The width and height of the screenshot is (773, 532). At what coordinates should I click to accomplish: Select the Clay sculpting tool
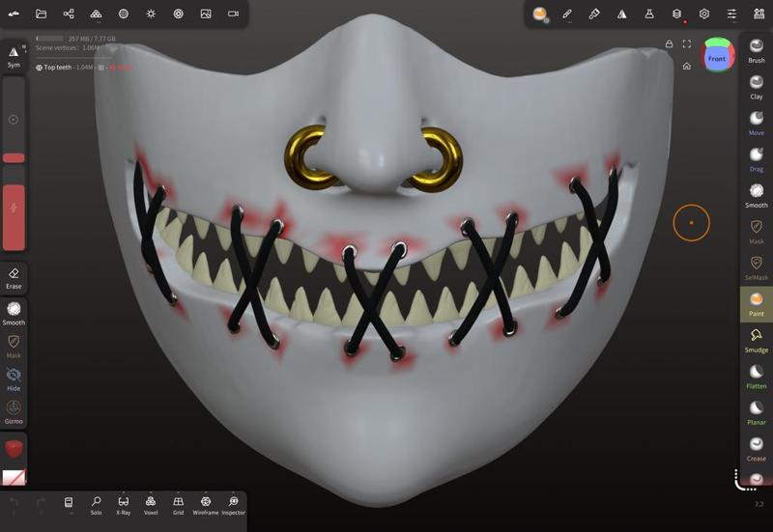[x=756, y=87]
